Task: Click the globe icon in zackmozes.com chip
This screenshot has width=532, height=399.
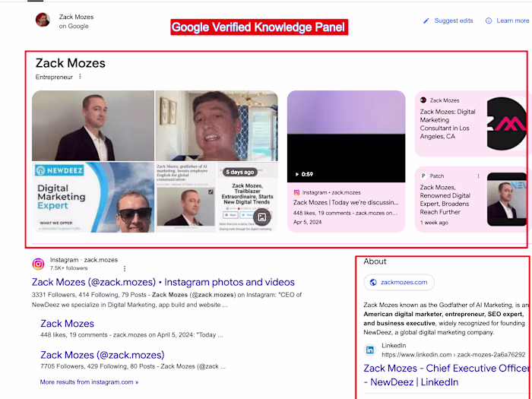Action: pyautogui.click(x=373, y=282)
